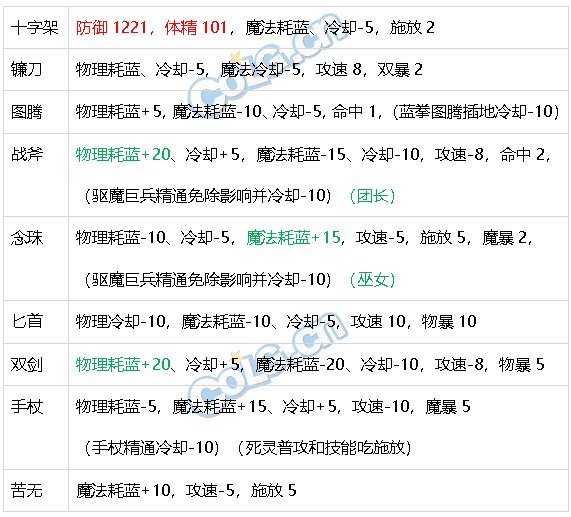Click green 物理耗蓝+20 in the 双剑 row
Image resolution: width=571 pixels, height=517 pixels.
click(x=123, y=364)
